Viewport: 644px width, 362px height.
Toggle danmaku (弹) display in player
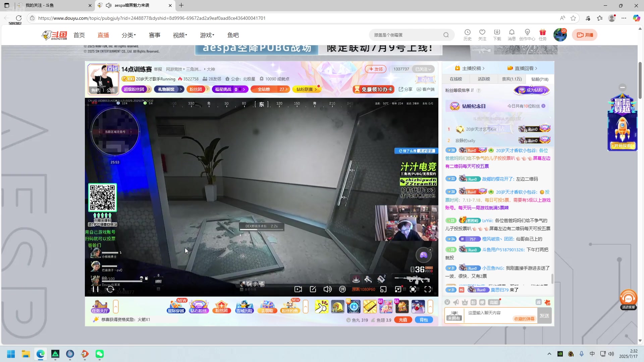coord(342,289)
